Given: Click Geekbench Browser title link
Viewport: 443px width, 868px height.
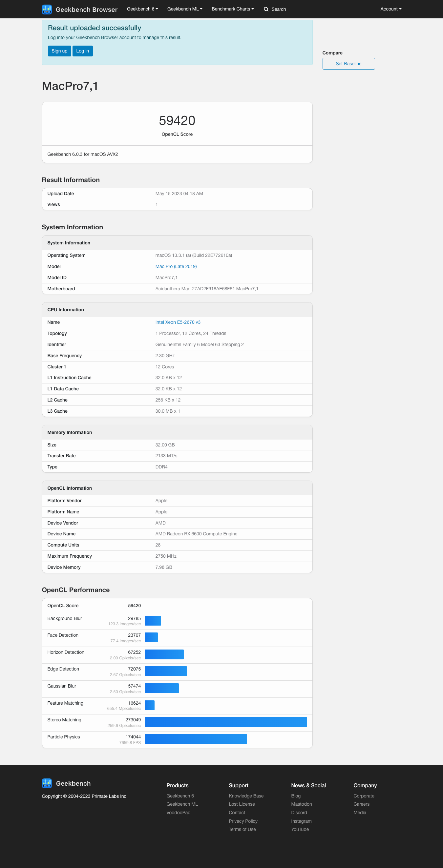Looking at the screenshot, I should pyautogui.click(x=87, y=10).
